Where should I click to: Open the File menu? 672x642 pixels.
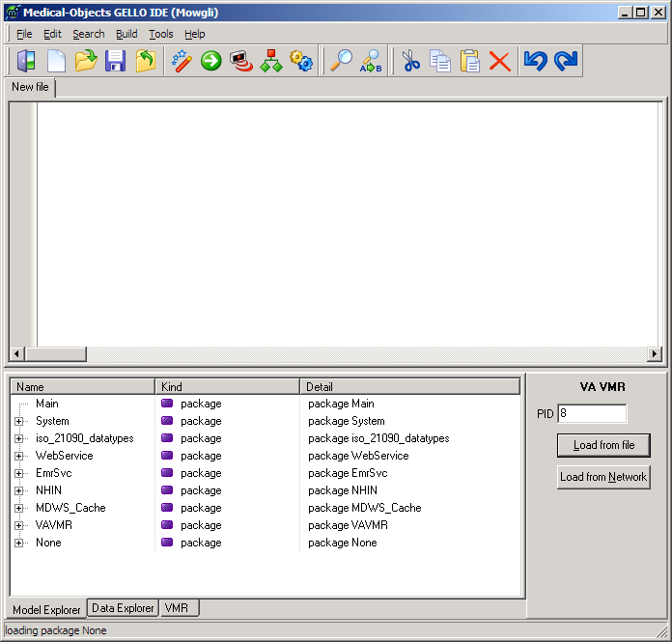coord(24,34)
